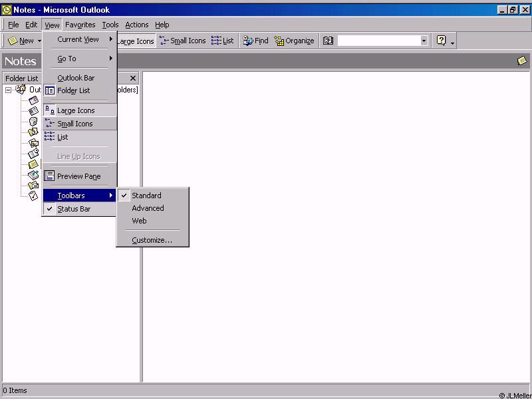Uncheck the Standard toolbar option
Viewport: 532px width, 399px height.
point(153,196)
